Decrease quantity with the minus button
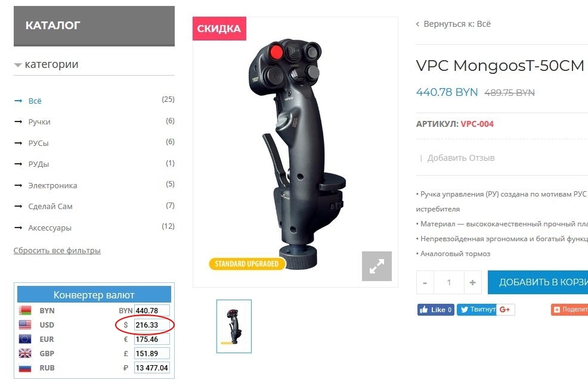This screenshot has width=588, height=380. pos(425,282)
